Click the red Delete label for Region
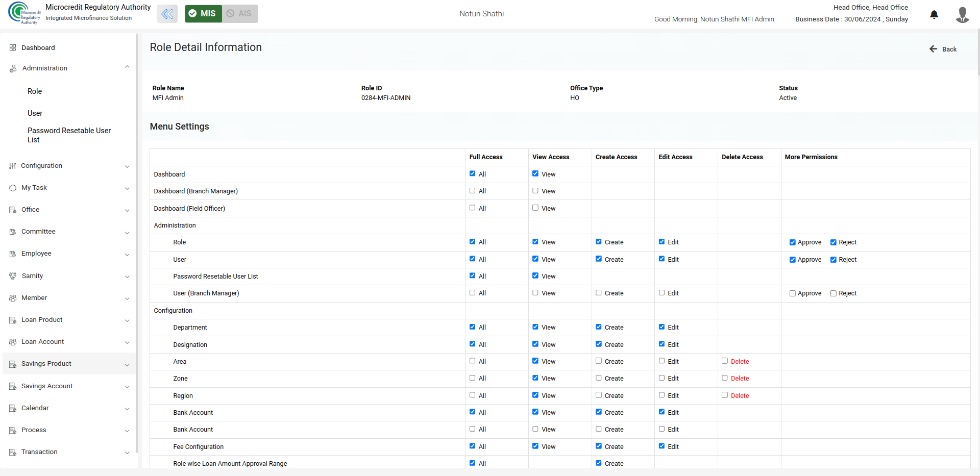Viewport: 980px width, 476px height. point(740,396)
